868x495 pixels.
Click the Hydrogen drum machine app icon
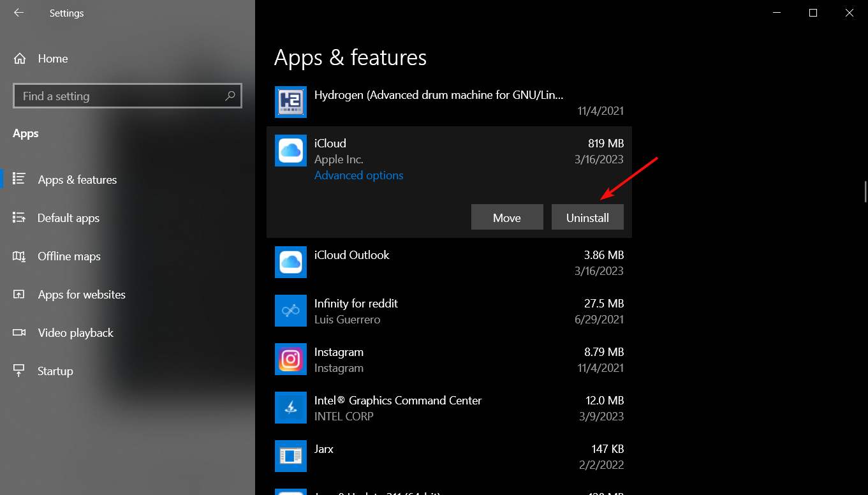pos(291,102)
